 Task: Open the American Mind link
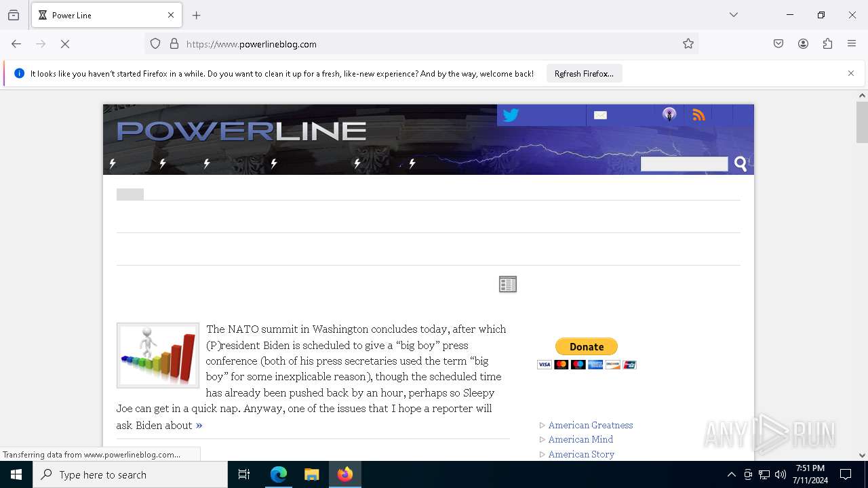580,439
